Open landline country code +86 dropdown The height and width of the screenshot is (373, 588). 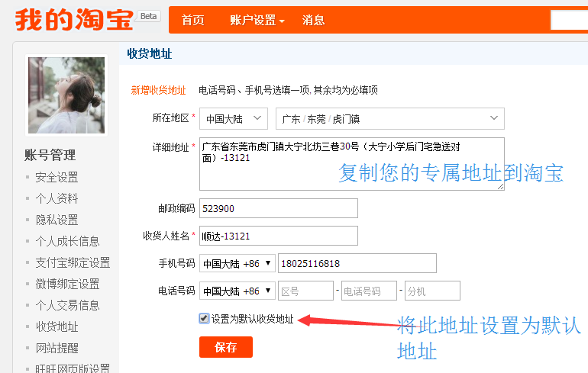coord(237,291)
